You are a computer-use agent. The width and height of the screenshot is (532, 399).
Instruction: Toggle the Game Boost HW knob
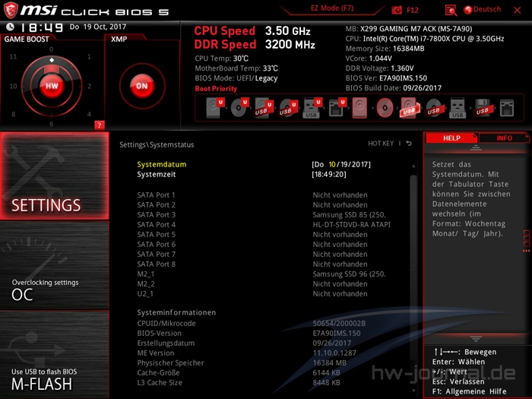coord(52,86)
